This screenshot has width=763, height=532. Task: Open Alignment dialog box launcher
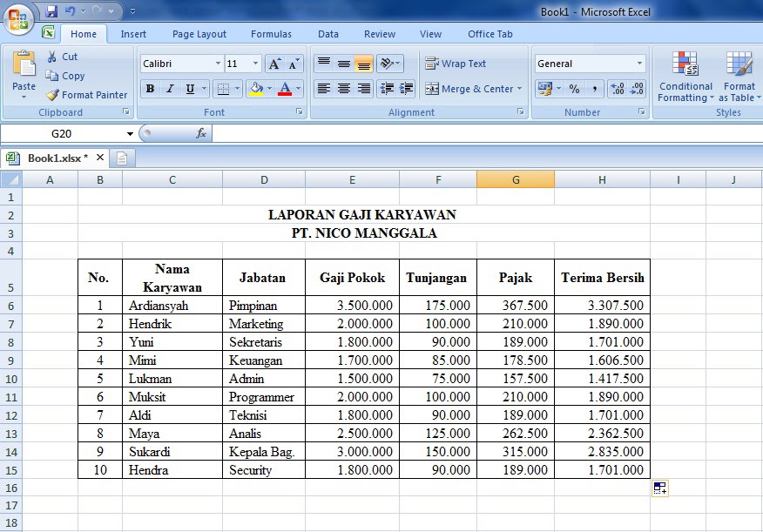520,111
